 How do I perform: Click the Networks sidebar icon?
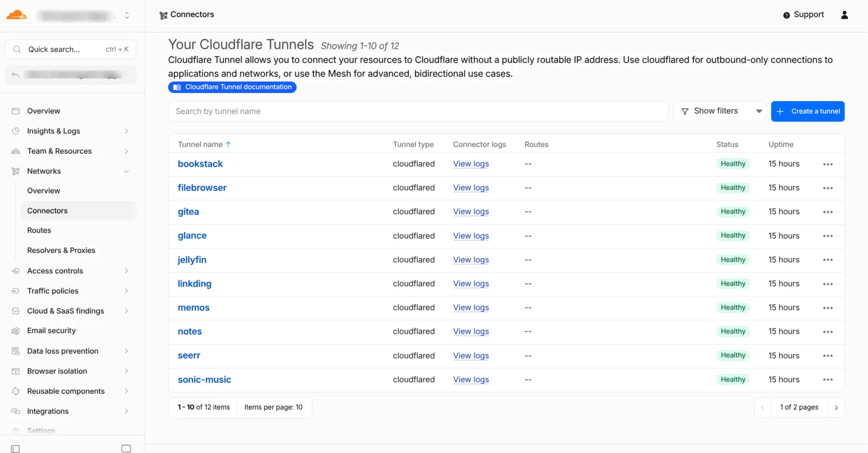[x=16, y=171]
